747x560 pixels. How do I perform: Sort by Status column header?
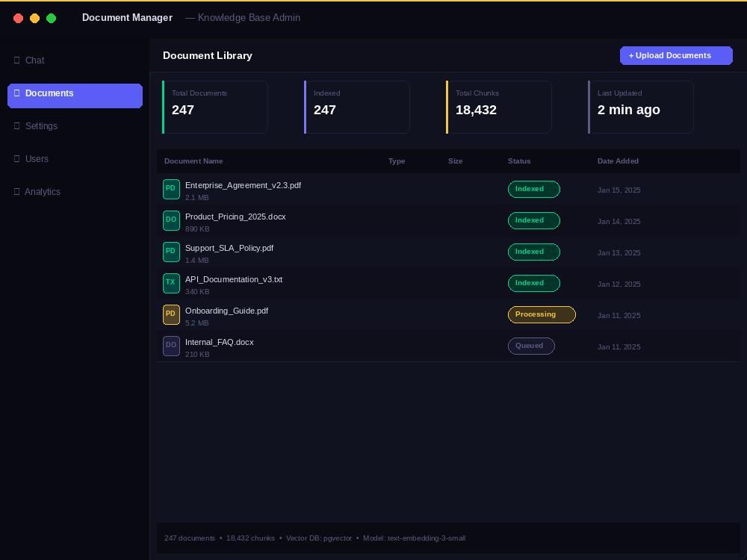[519, 161]
